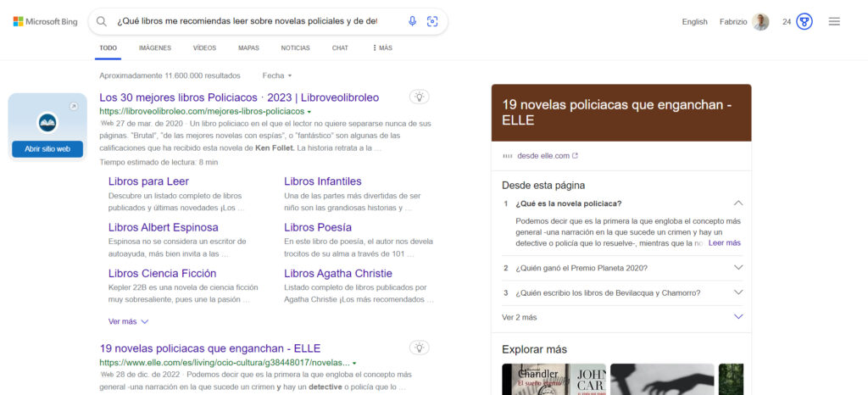
Task: Open the Fecha date filter dropdown
Action: coord(277,75)
